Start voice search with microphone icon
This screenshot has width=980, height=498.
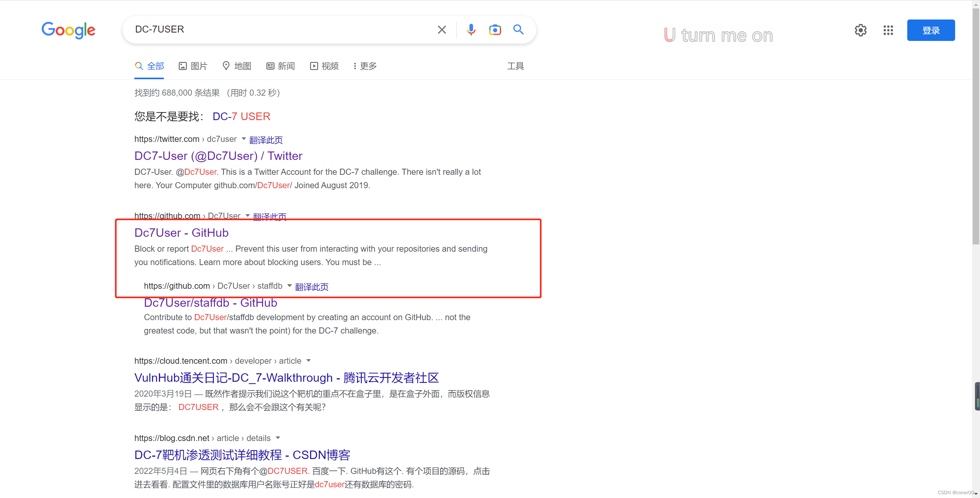(x=471, y=29)
